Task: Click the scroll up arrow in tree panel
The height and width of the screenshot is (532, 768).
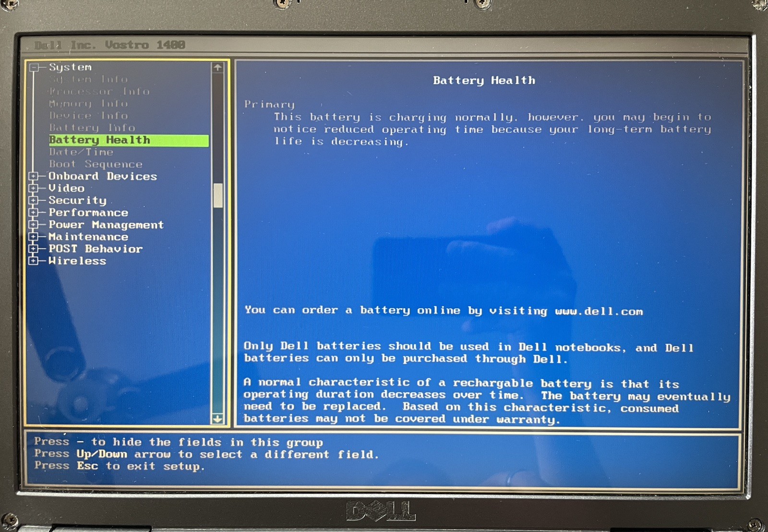Action: point(218,68)
